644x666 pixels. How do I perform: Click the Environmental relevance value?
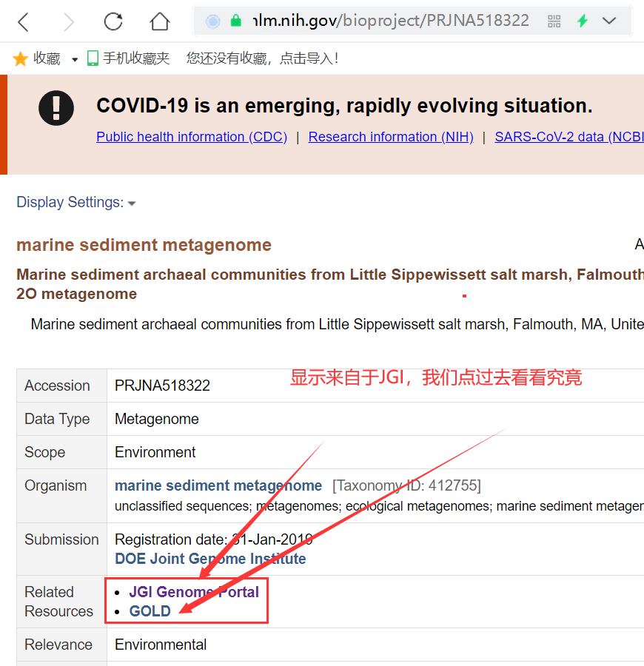[161, 645]
